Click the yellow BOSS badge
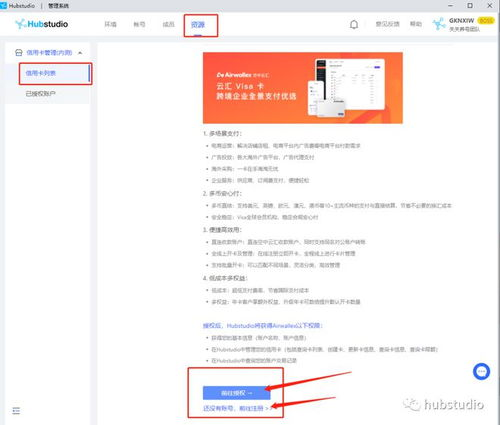 pos(485,20)
